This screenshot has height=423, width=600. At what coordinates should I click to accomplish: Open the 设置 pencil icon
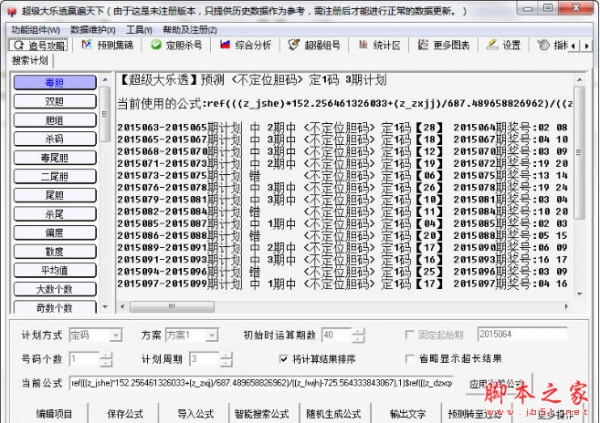pos(492,44)
